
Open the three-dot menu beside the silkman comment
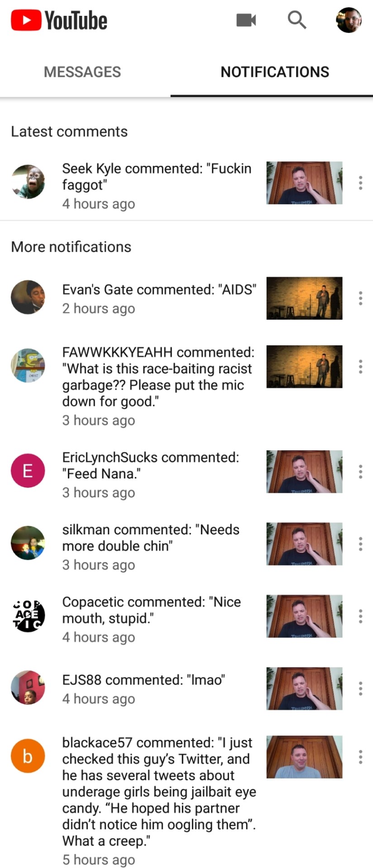point(360,544)
